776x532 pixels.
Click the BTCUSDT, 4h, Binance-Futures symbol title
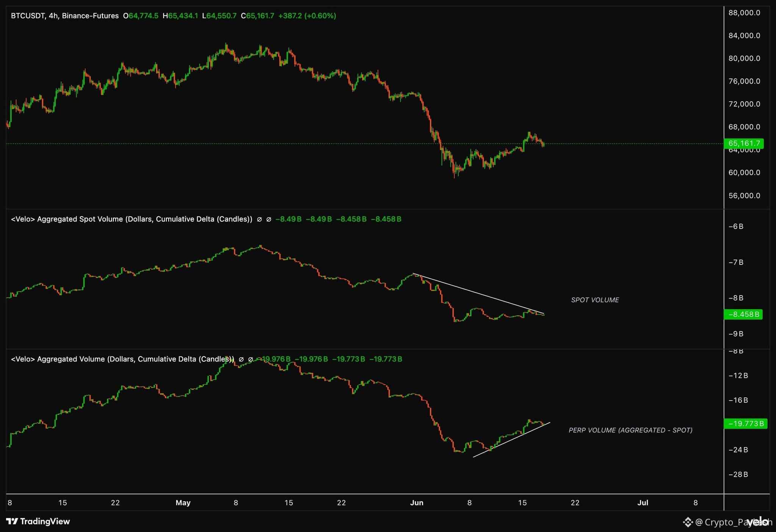click(x=65, y=16)
